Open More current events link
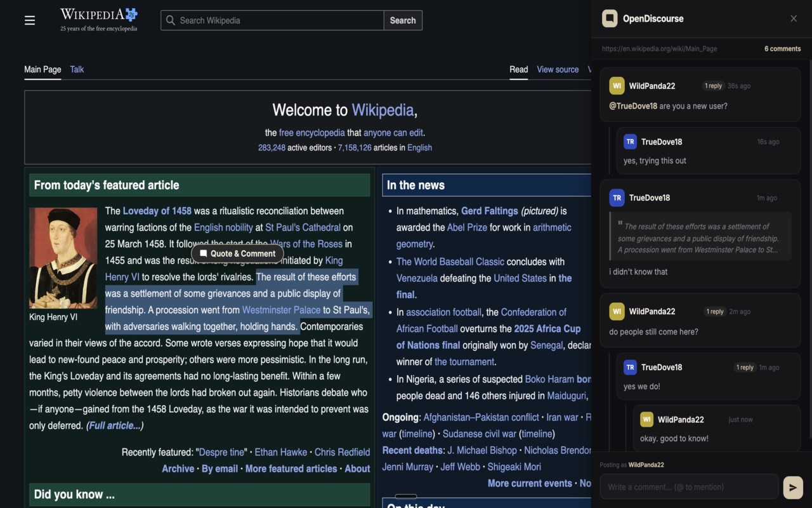The image size is (812, 508). coord(530,483)
